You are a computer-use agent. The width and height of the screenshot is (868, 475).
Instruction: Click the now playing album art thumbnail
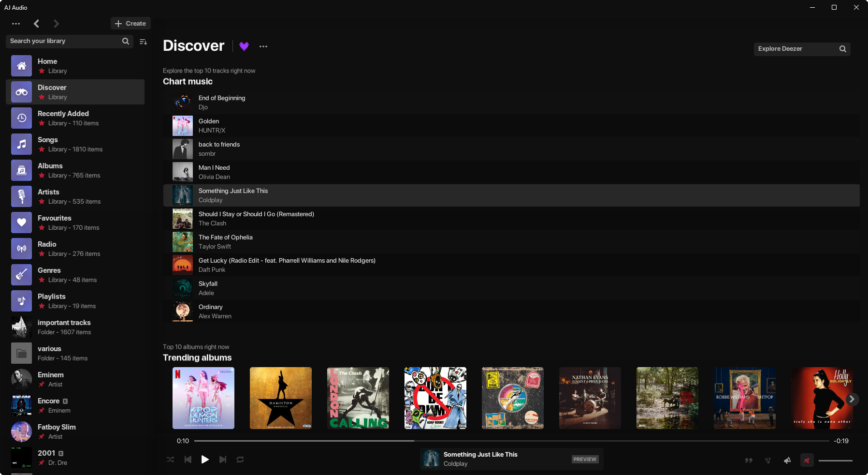tap(431, 459)
